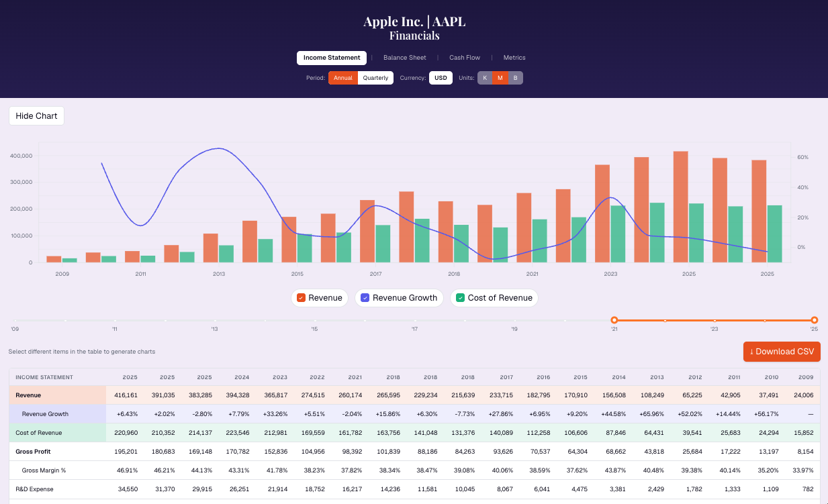
Task: Click the '13 tick on the year slider
Action: click(214, 329)
